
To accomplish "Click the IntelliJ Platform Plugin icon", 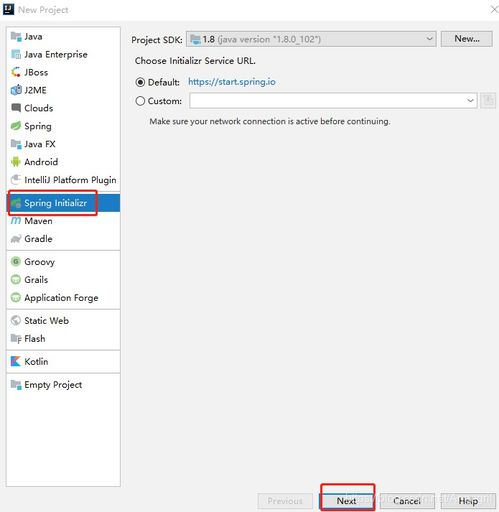I will point(16,180).
